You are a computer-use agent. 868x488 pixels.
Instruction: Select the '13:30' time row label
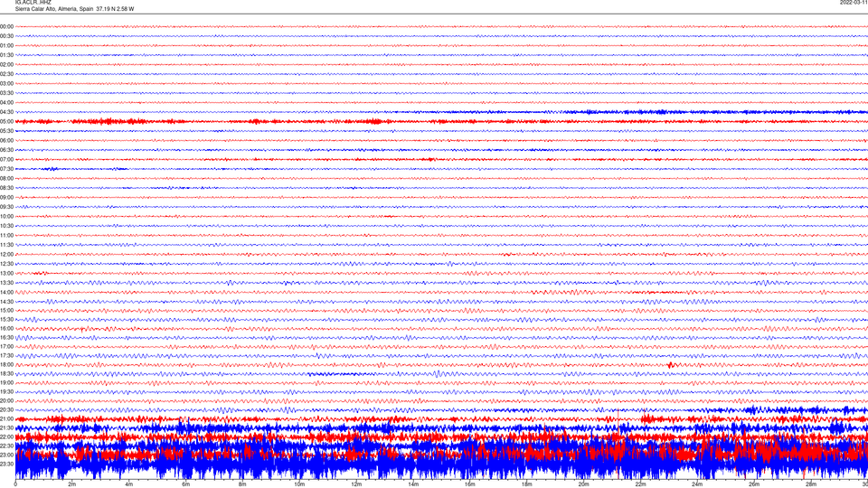6,283
